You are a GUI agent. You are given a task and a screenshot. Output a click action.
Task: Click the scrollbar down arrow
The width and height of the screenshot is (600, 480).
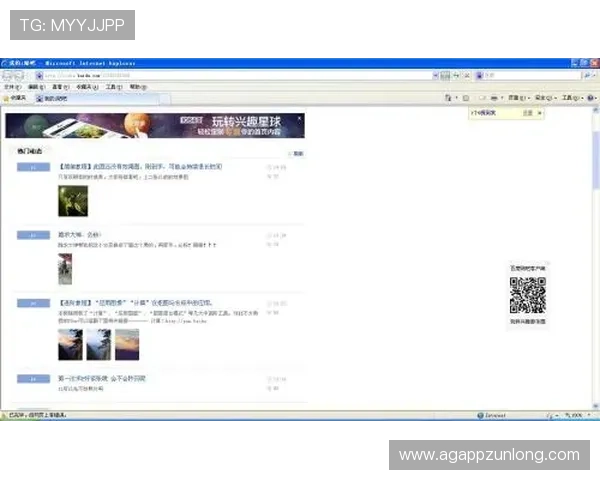(x=595, y=406)
